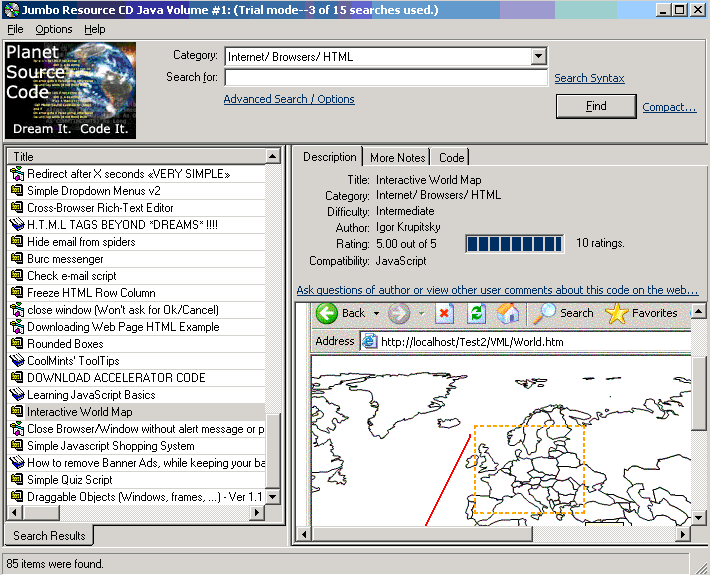Click results list scroll up arrow
Viewport: 710px width, 575px height.
coord(273,157)
